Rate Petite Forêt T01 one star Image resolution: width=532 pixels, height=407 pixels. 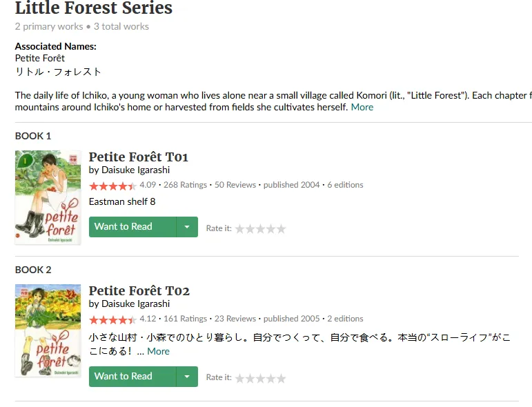pos(240,229)
